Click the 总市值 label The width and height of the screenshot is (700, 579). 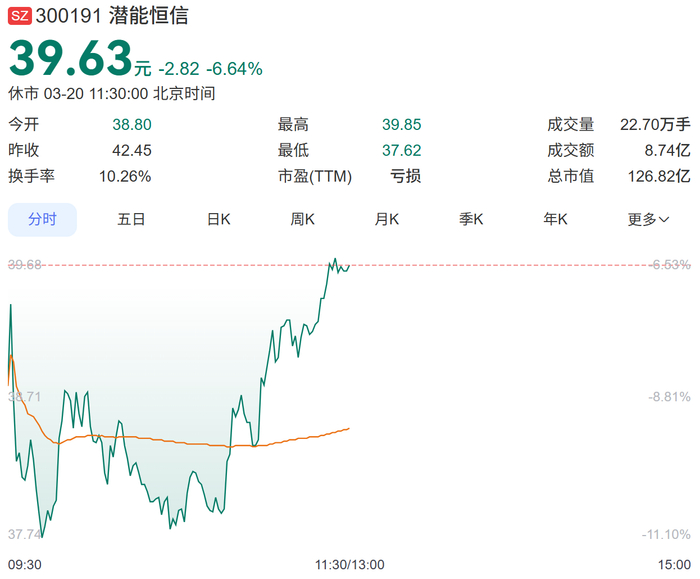571,176
